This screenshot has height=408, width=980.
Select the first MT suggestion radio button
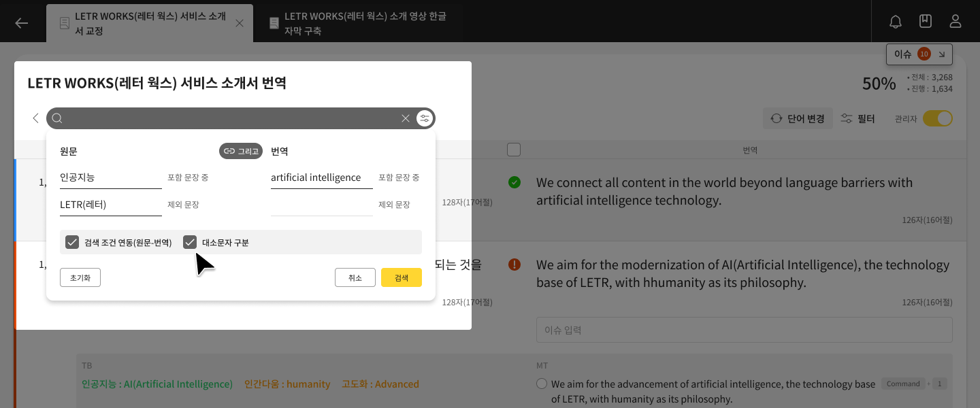tap(542, 384)
